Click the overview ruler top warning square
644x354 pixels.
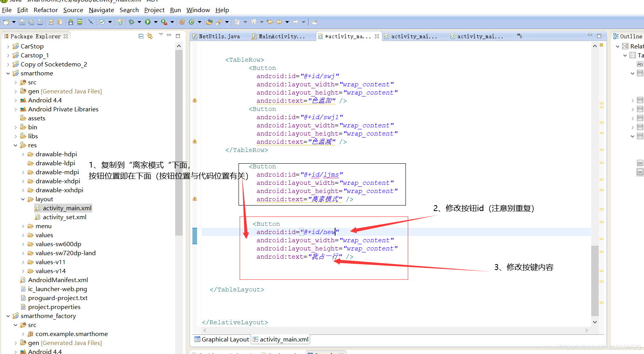601,45
